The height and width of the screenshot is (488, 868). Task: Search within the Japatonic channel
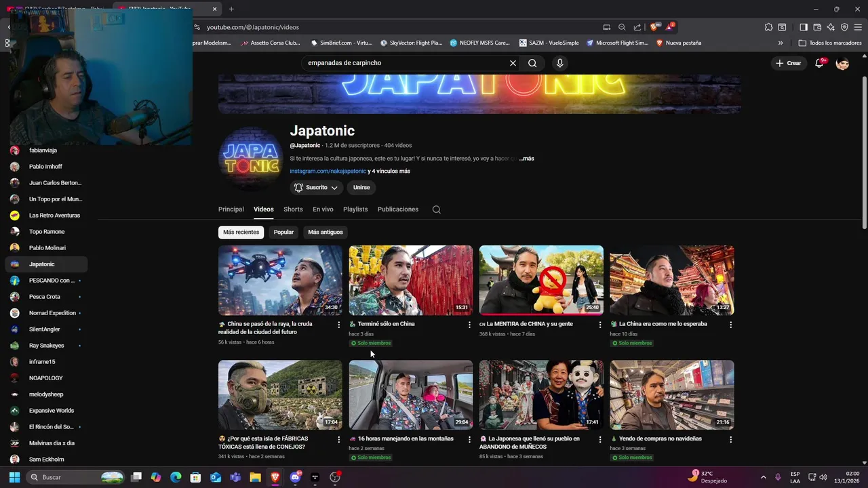click(x=437, y=209)
